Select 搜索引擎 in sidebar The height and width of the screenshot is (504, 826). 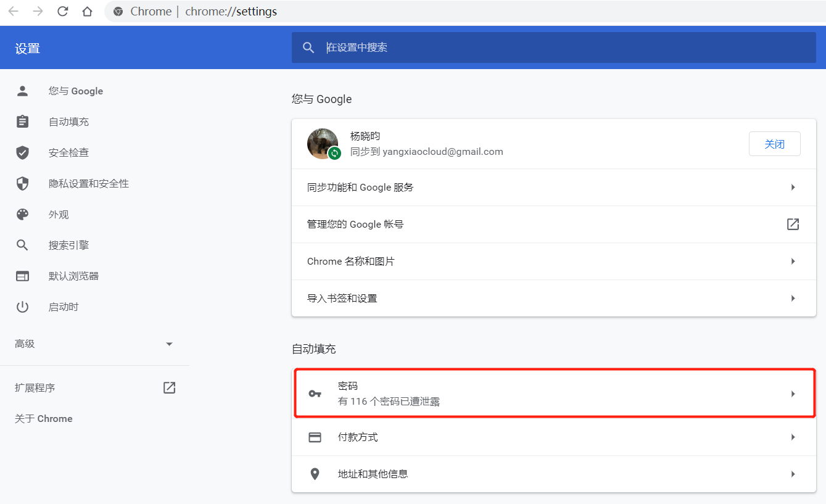point(68,245)
